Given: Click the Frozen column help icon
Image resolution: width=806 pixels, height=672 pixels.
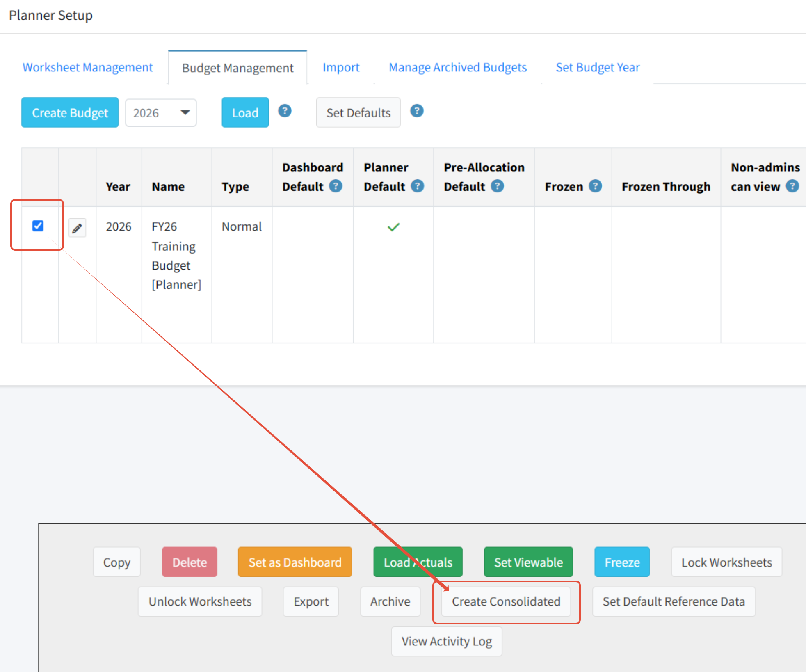Looking at the screenshot, I should [595, 186].
